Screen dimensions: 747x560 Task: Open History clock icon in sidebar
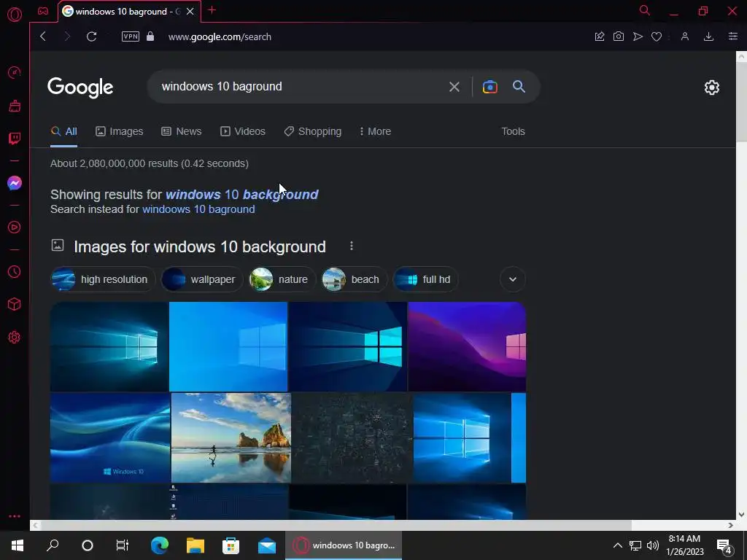point(15,271)
